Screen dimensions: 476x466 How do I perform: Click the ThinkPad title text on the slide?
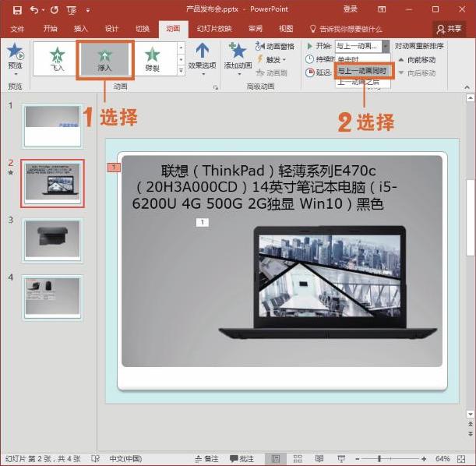click(264, 187)
